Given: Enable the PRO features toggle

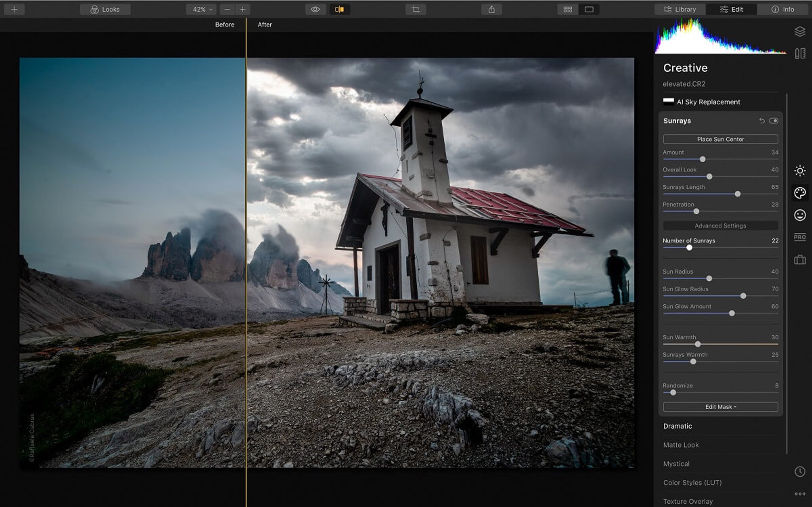Looking at the screenshot, I should (800, 237).
